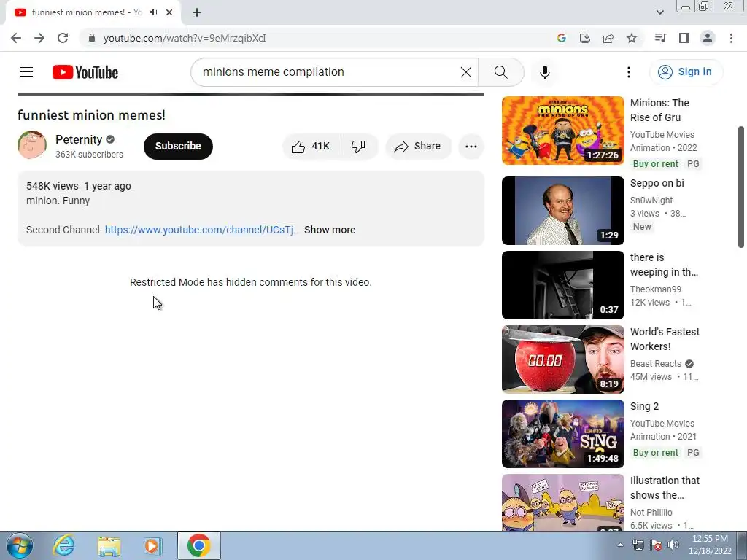This screenshot has height=560, width=747.
Task: Open Illustration that shows the thumbnail
Action: (x=562, y=502)
